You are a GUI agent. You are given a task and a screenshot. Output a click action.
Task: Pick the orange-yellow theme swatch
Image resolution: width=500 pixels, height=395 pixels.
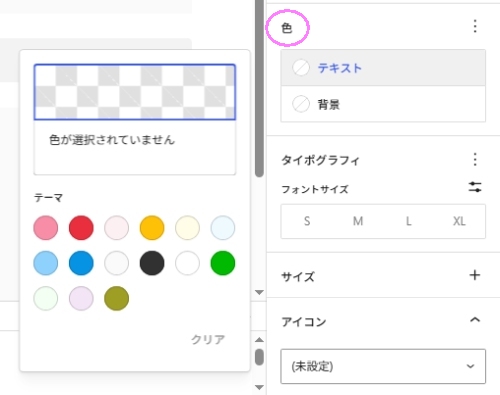point(152,228)
